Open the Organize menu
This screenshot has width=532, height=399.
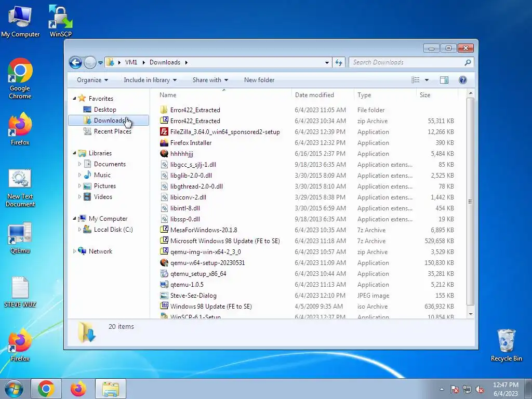(x=92, y=80)
